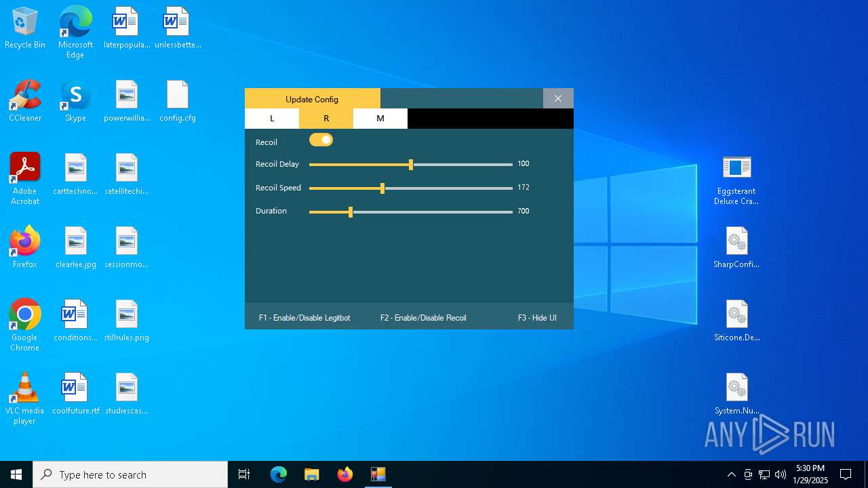Open VLC media player shortcut
This screenshot has height=488, width=868.
[x=25, y=399]
